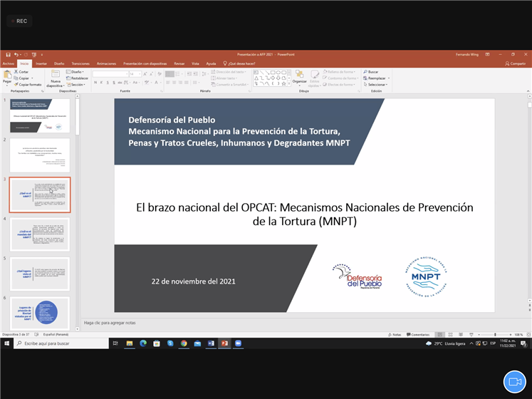Viewport: 532px width, 399px height.
Task: Toggle Bold (N) formatting
Action: tap(95, 83)
